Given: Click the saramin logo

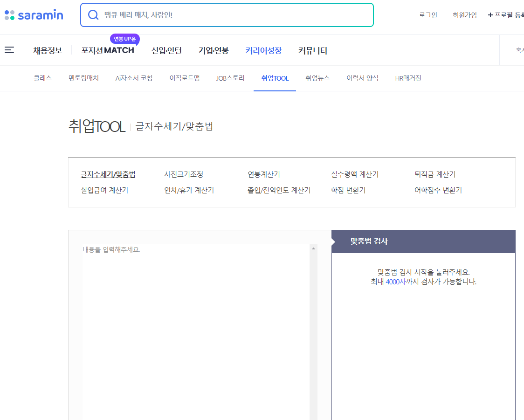Looking at the screenshot, I should click(x=34, y=14).
